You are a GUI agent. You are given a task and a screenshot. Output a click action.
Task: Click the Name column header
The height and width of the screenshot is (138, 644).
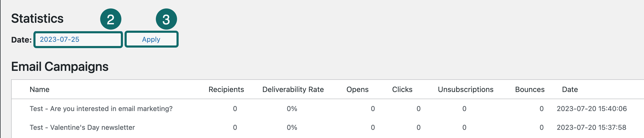[39, 90]
